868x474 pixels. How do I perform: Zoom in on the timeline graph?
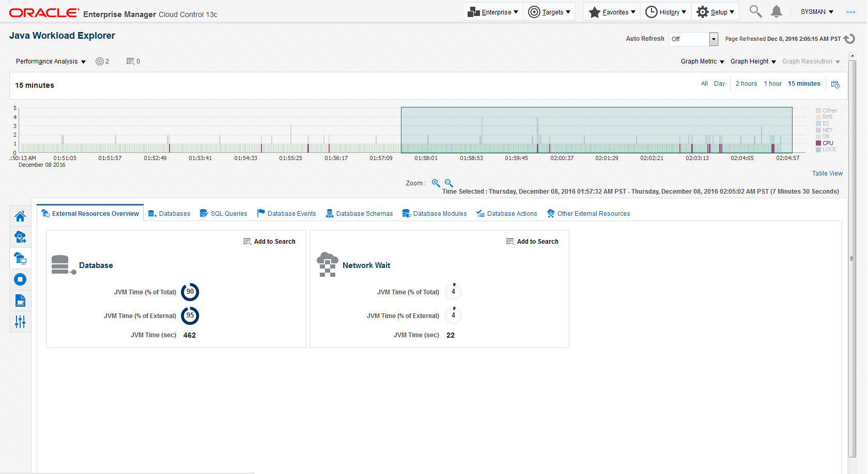pos(436,183)
